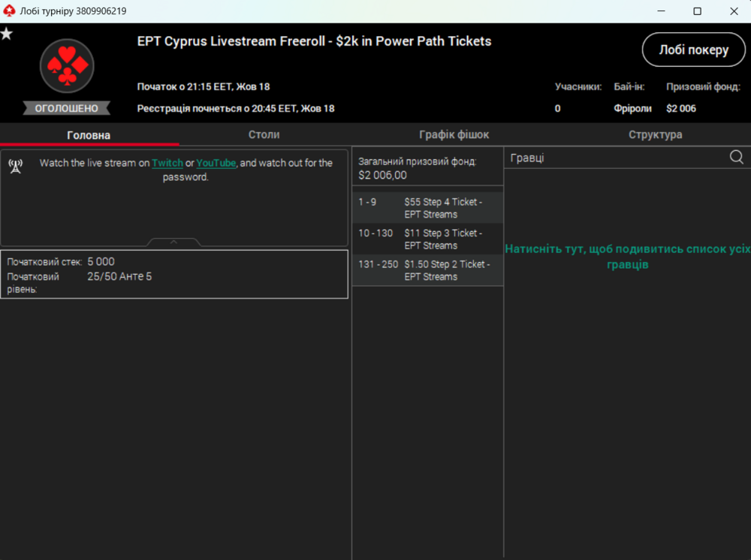Click the total prize pool $2 006,00 amount
Image resolution: width=751 pixels, height=560 pixels.
click(x=382, y=175)
